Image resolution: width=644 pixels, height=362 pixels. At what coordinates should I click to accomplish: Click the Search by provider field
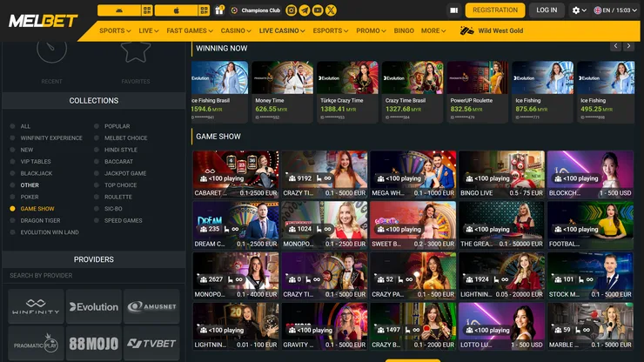click(94, 276)
